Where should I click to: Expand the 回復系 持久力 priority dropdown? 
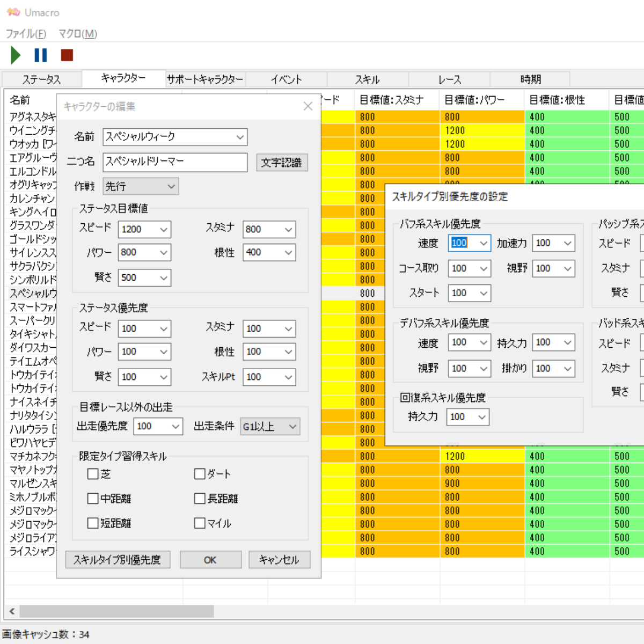481,417
